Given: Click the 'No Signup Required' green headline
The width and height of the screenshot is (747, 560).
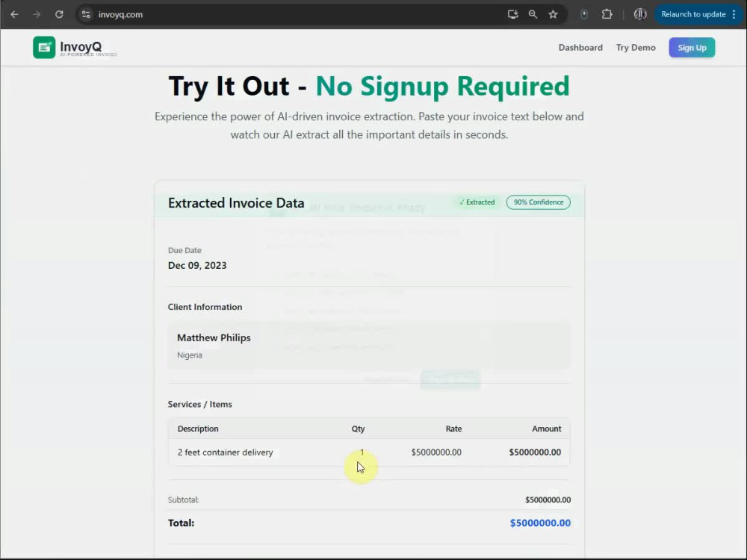Looking at the screenshot, I should [442, 86].
